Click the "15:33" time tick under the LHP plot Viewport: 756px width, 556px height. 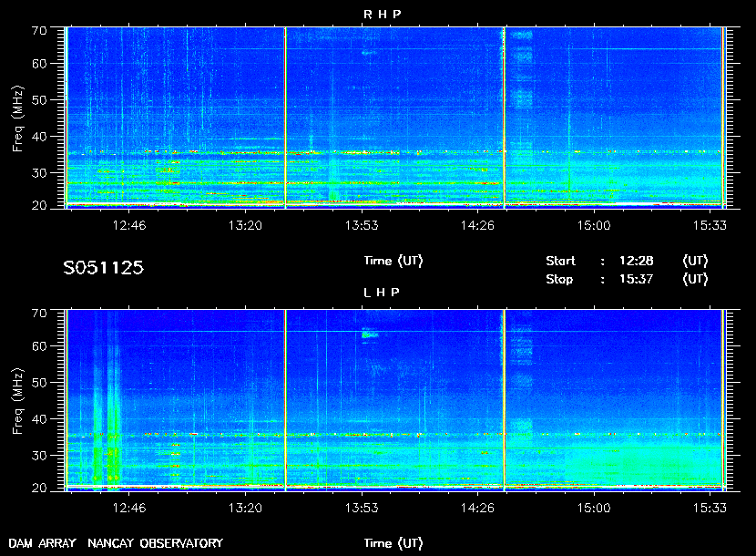[x=710, y=508]
